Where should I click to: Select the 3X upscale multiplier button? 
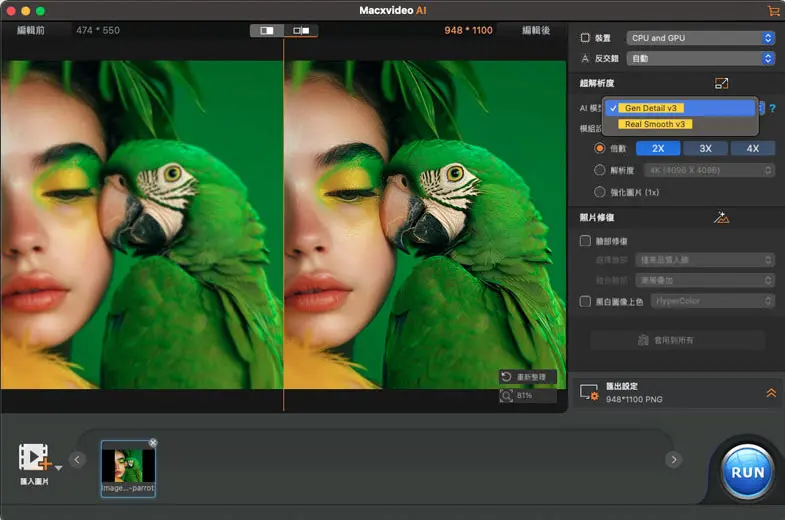[x=705, y=148]
